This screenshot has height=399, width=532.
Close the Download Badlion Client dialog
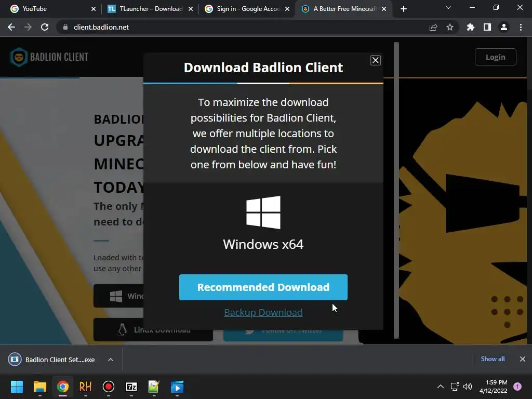point(375,60)
